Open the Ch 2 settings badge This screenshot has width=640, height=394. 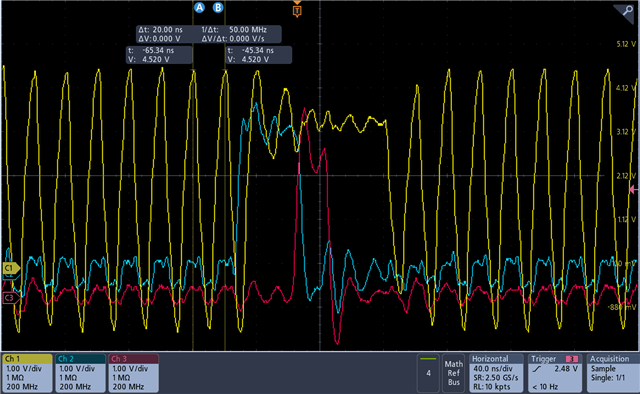[x=80, y=373]
